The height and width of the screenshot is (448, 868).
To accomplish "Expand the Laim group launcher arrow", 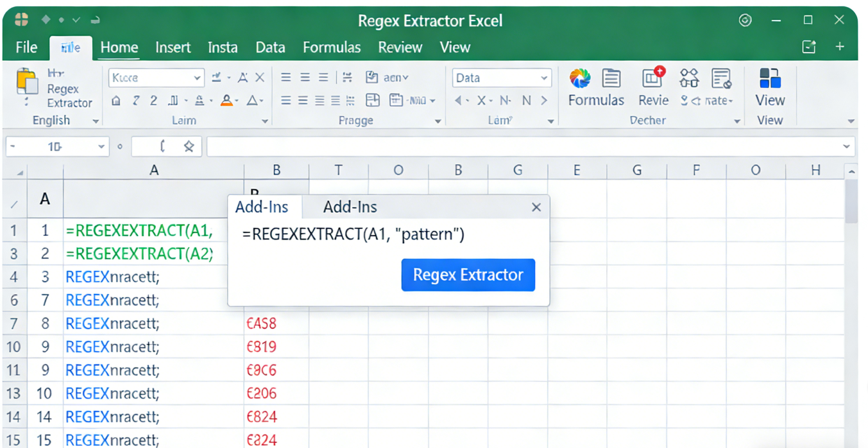I will point(264,121).
